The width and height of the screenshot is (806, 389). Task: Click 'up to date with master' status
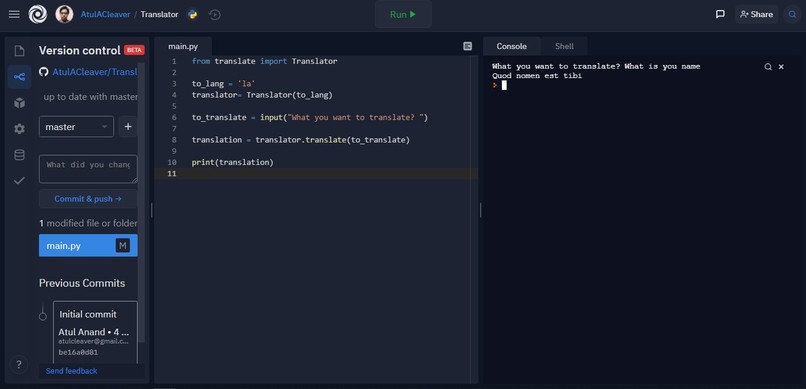(90, 97)
